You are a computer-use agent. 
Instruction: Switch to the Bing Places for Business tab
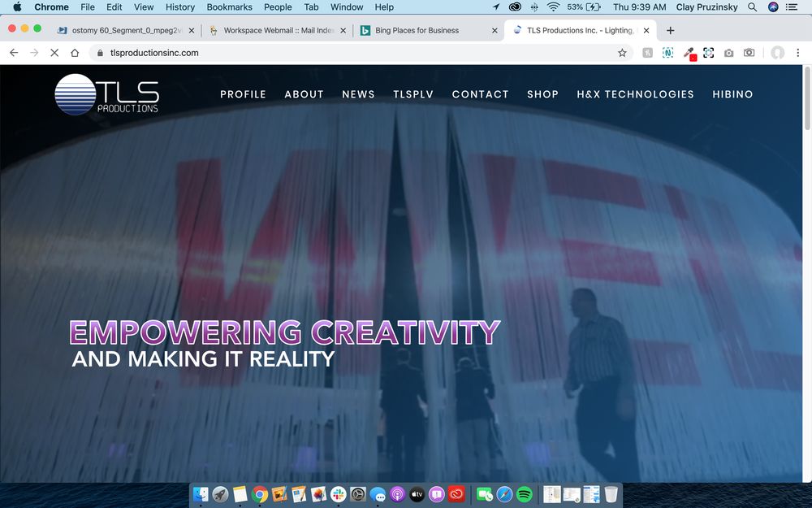click(417, 30)
